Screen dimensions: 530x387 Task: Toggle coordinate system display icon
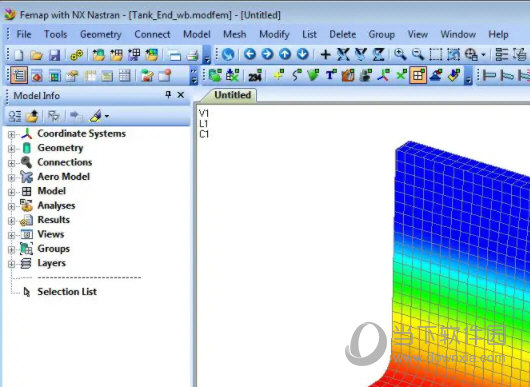(x=383, y=75)
